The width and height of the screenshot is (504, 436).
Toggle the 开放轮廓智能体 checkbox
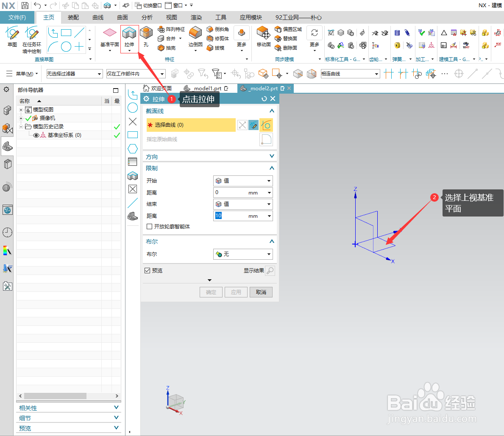tap(149, 227)
